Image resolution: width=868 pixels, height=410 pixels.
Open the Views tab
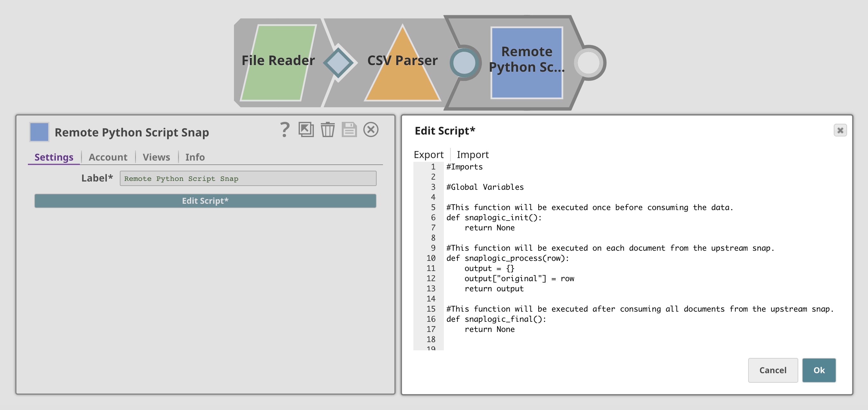(x=156, y=157)
